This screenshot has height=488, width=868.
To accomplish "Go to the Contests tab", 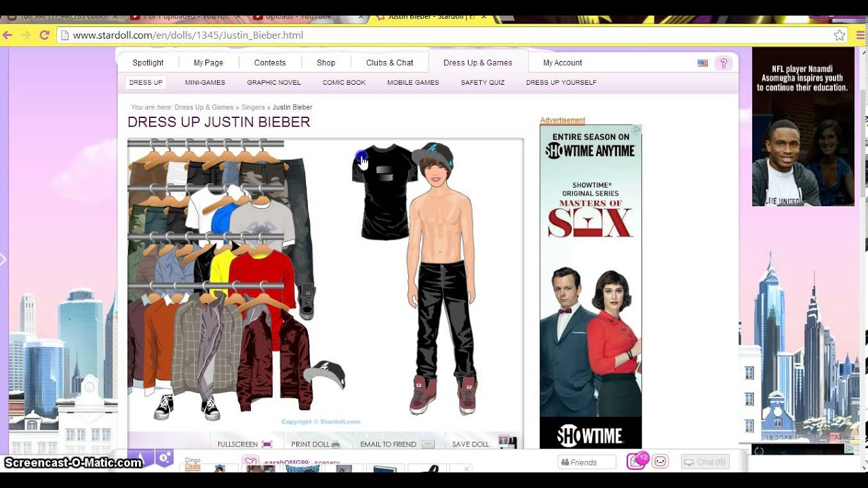I will (x=270, y=63).
